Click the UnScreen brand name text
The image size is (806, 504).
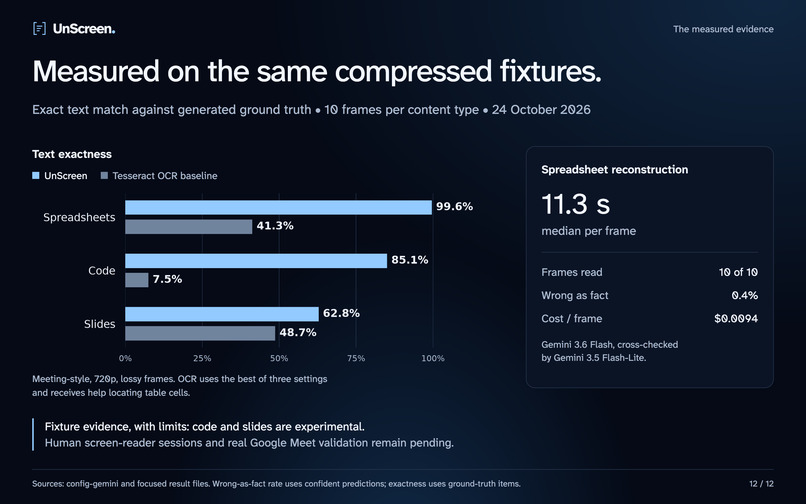pyautogui.click(x=84, y=29)
